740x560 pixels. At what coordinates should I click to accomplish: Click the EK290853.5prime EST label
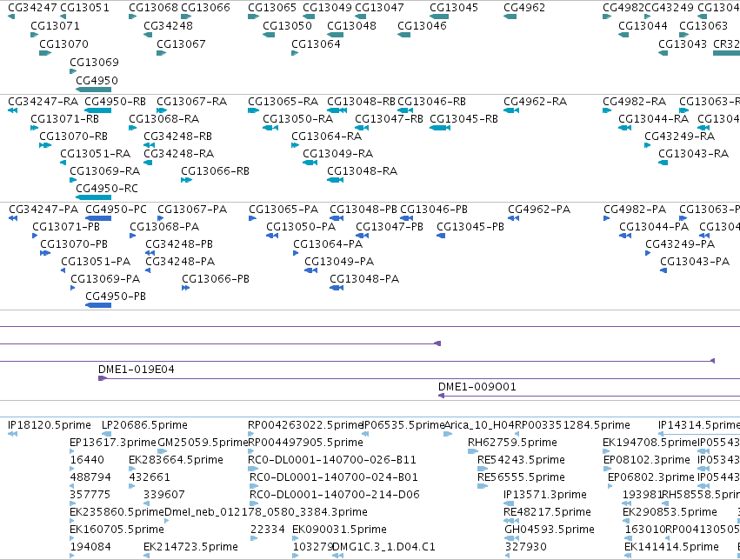[670, 512]
